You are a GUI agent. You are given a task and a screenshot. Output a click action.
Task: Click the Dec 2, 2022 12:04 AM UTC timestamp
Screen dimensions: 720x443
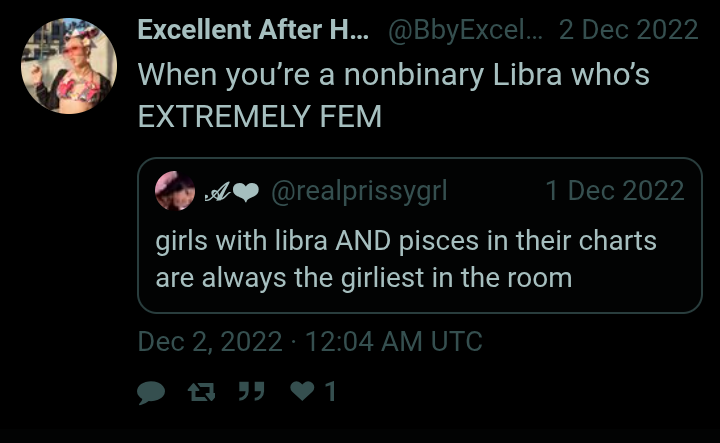tap(310, 342)
